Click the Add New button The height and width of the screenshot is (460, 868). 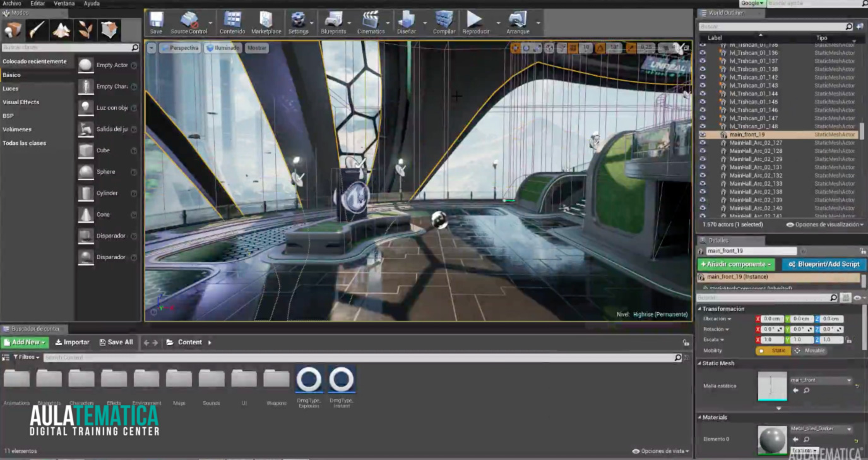pos(25,342)
